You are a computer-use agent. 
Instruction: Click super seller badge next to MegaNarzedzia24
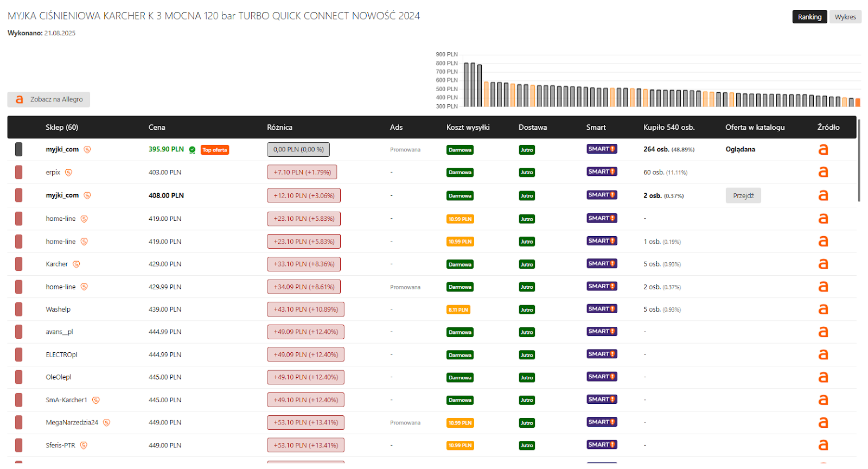[107, 422]
